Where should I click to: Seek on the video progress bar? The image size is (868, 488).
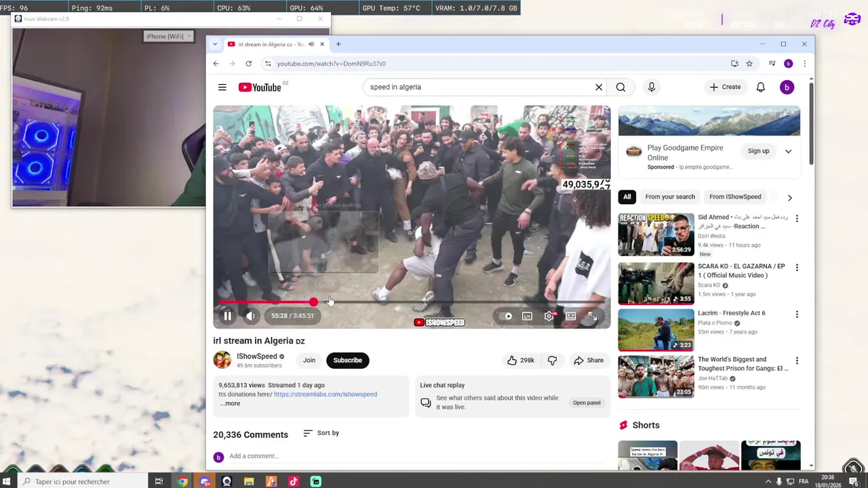click(412, 302)
